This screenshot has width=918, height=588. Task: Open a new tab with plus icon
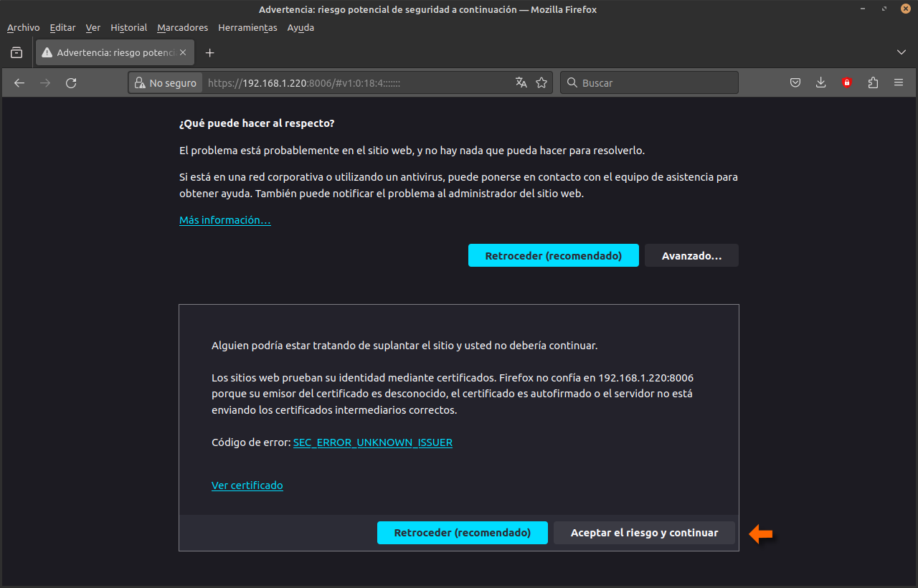(209, 52)
